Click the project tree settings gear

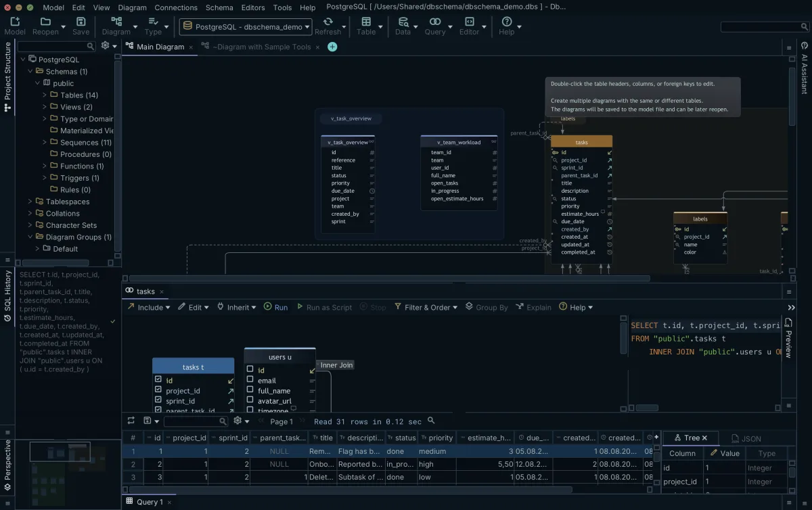coord(105,46)
